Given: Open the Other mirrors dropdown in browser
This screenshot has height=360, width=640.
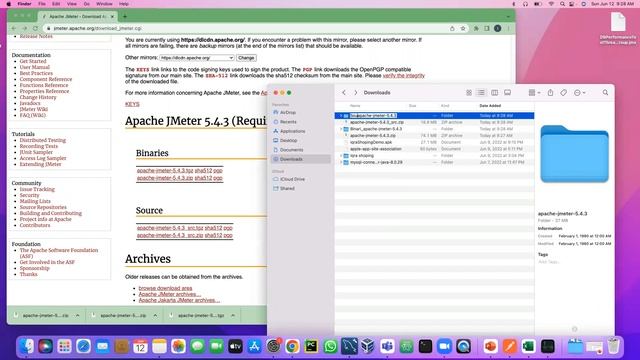Looking at the screenshot, I should tap(197, 58).
